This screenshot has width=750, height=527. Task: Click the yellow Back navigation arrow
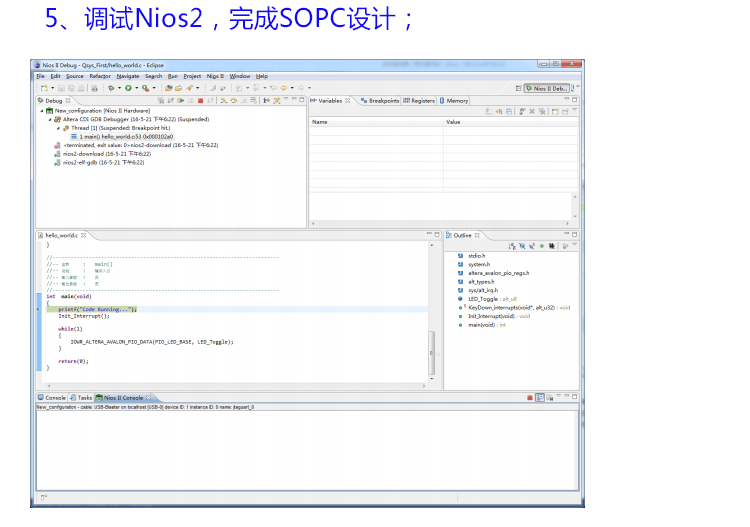(284, 88)
